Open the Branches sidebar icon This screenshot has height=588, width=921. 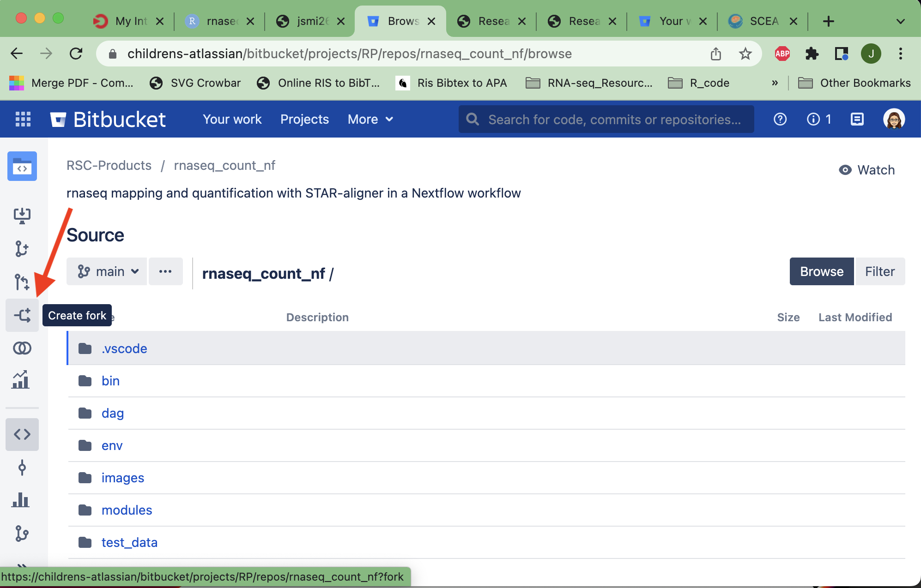tap(22, 534)
